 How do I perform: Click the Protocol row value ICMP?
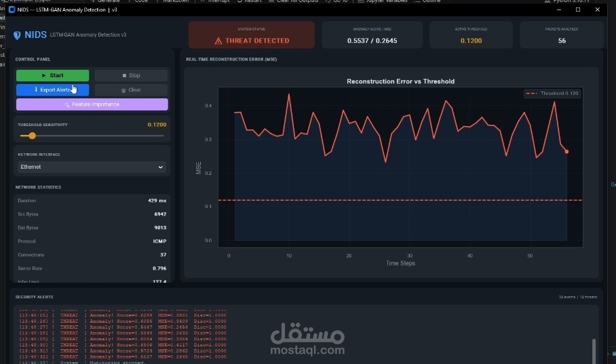point(159,241)
